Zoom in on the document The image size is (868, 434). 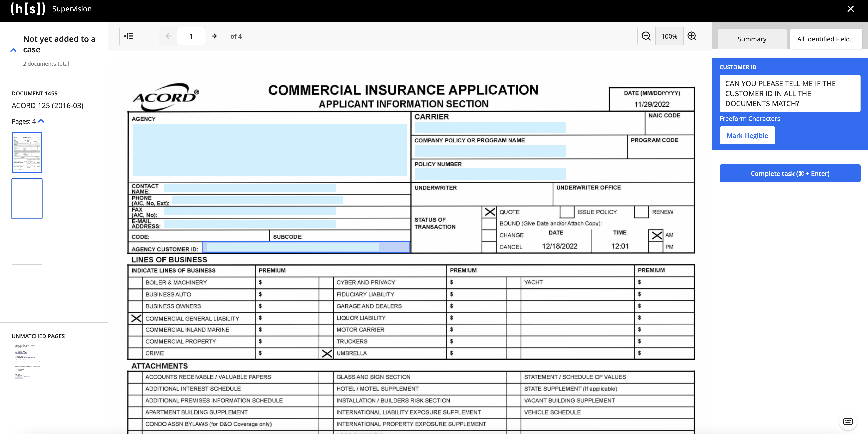point(692,36)
